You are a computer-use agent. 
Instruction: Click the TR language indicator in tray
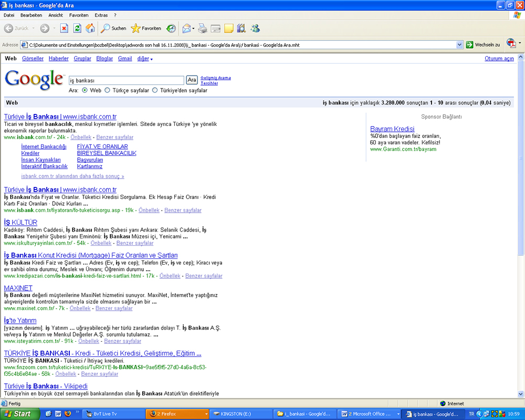(471, 414)
